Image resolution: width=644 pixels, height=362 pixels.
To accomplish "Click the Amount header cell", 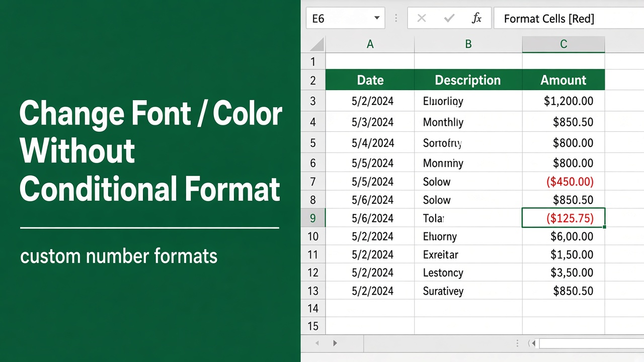I will [x=563, y=80].
